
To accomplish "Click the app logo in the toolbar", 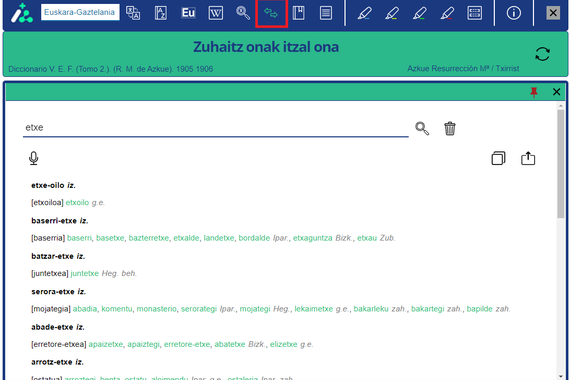I will [21, 13].
